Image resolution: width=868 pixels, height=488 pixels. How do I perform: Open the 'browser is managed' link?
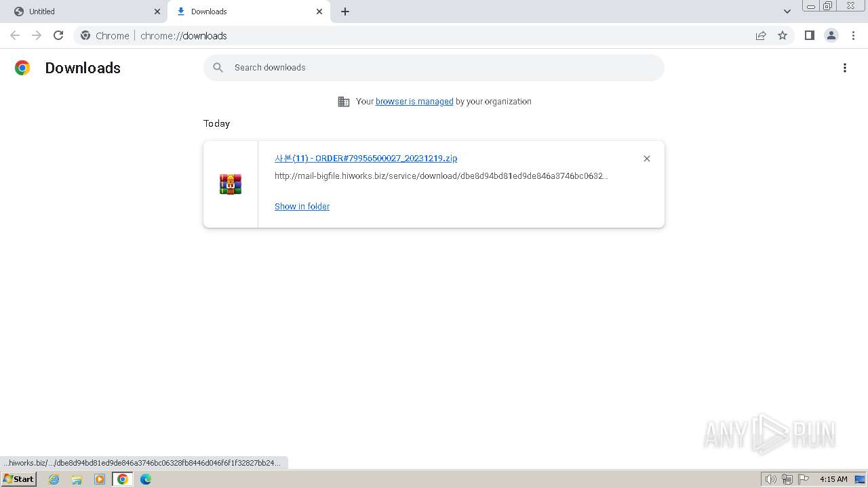point(414,102)
